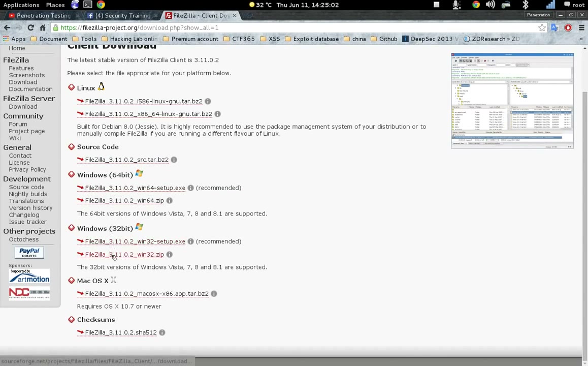The image size is (588, 366).
Task: Click the date and time clock
Action: [x=308, y=5]
